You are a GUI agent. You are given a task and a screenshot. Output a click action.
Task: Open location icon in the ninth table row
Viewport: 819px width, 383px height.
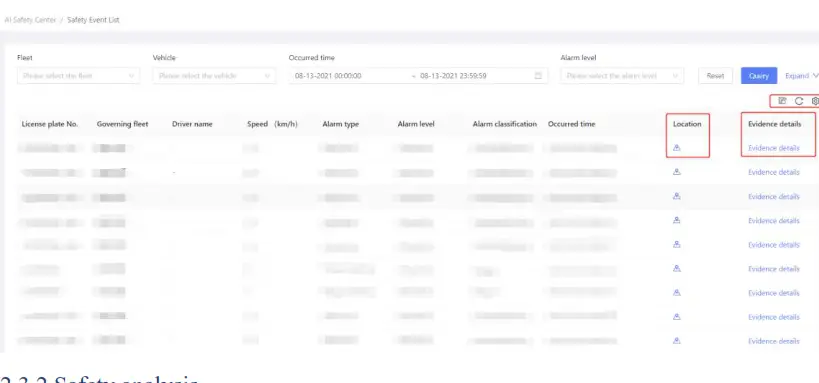click(676, 341)
